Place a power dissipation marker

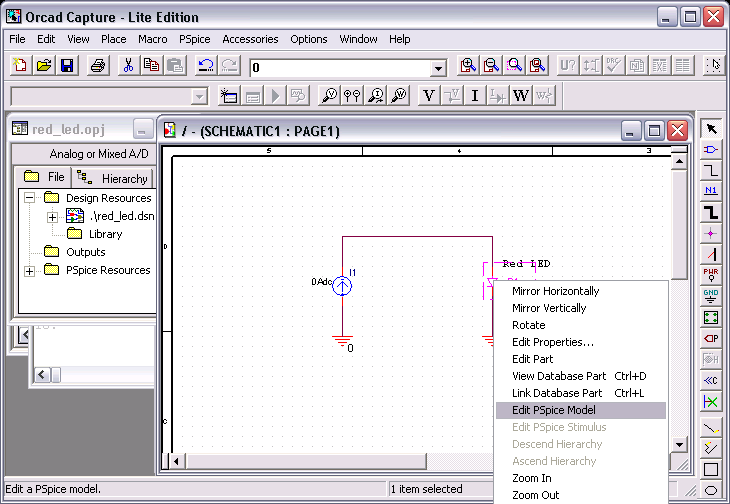(x=399, y=96)
